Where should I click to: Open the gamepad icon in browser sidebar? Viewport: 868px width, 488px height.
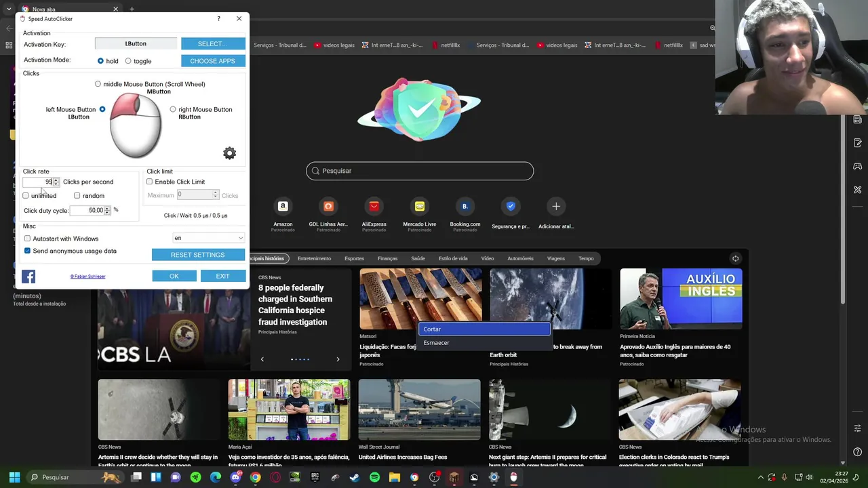(858, 166)
